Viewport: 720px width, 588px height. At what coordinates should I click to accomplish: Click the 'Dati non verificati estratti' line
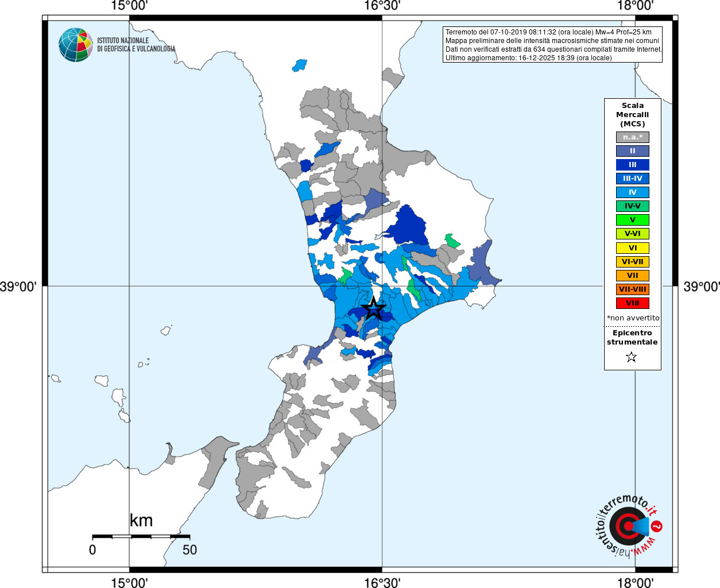[x=553, y=49]
